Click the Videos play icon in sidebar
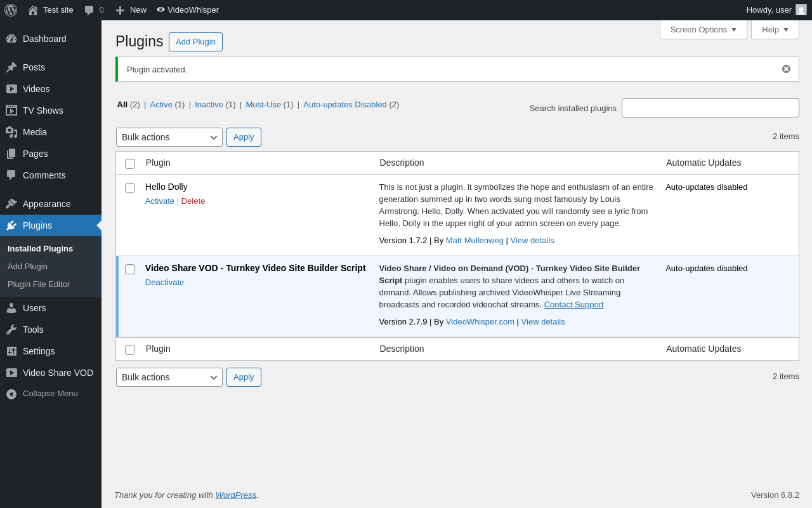Viewport: 812px width, 508px height. pyautogui.click(x=11, y=89)
